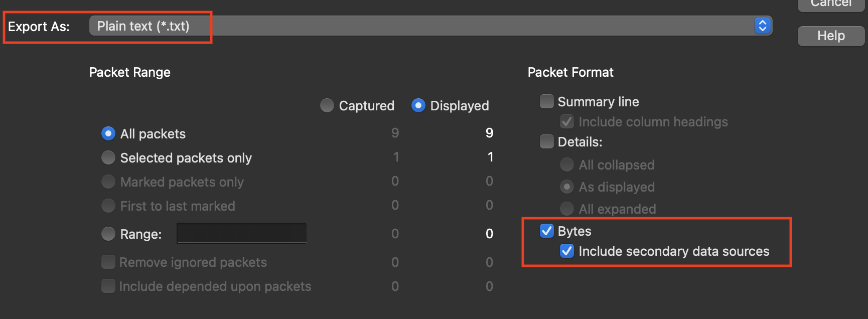Toggle Include column headings checkbox
The height and width of the screenshot is (319, 868).
point(567,121)
